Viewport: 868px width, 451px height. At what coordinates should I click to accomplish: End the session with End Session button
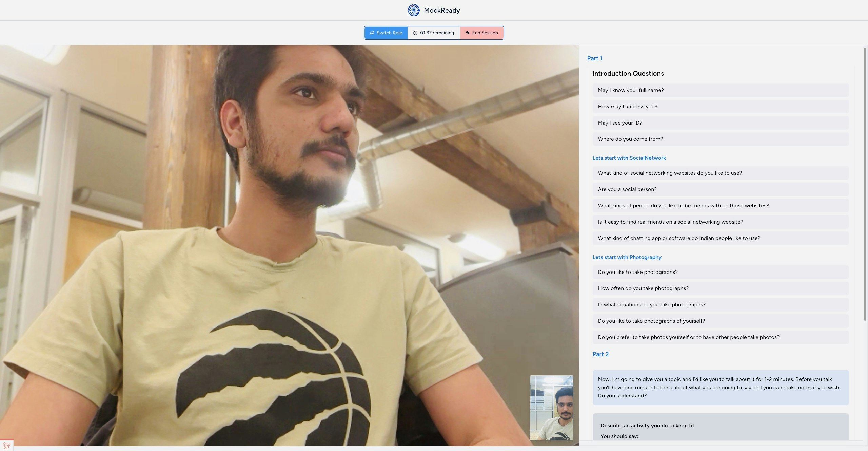[x=482, y=33]
